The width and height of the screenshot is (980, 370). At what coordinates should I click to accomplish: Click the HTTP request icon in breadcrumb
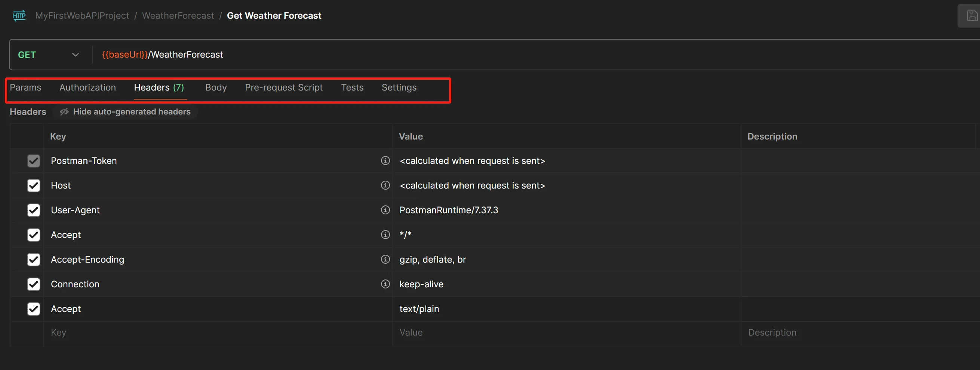19,16
